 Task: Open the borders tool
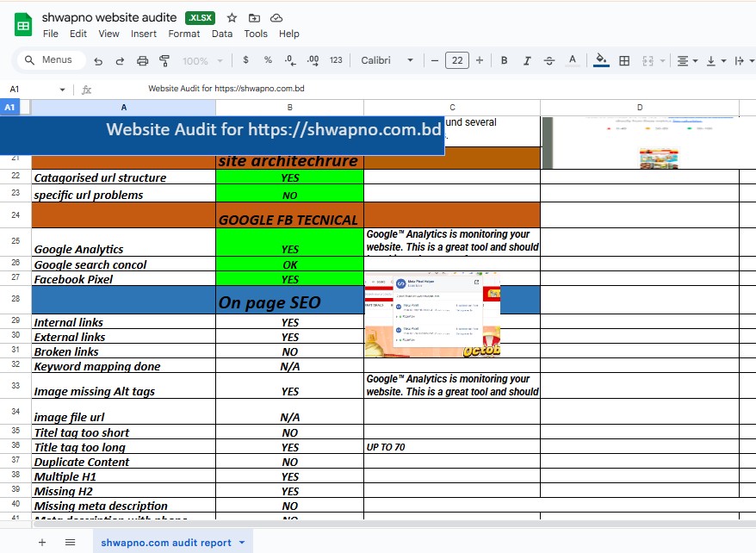click(x=624, y=60)
